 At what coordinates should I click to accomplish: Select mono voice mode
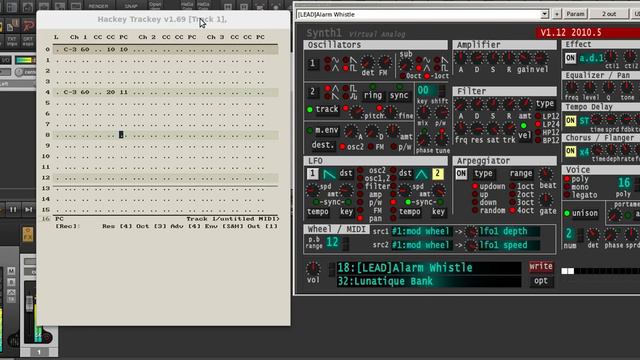[x=567, y=187]
